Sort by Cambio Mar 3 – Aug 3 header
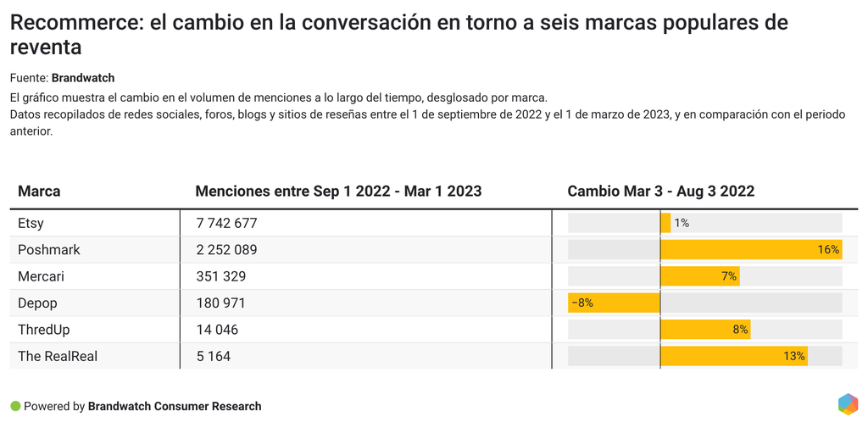868x428 pixels. [x=660, y=192]
